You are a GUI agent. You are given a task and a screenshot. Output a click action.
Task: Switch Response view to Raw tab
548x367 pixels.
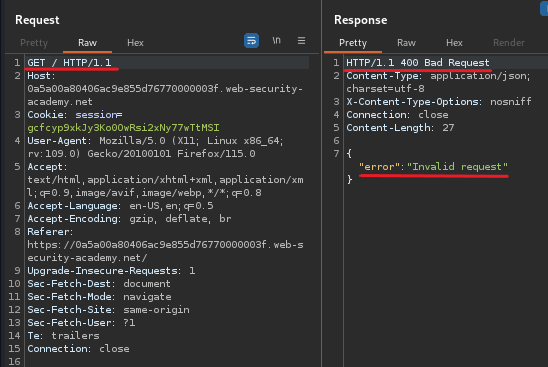point(406,43)
